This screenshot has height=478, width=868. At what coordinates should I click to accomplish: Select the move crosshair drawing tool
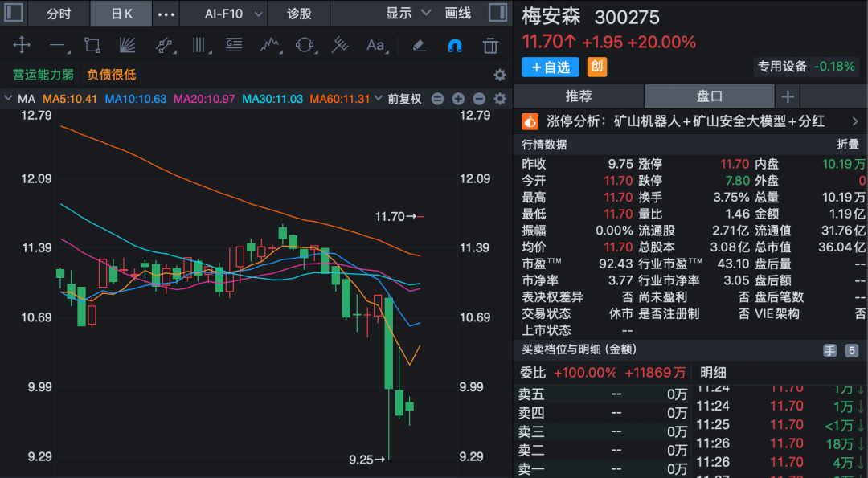(22, 45)
